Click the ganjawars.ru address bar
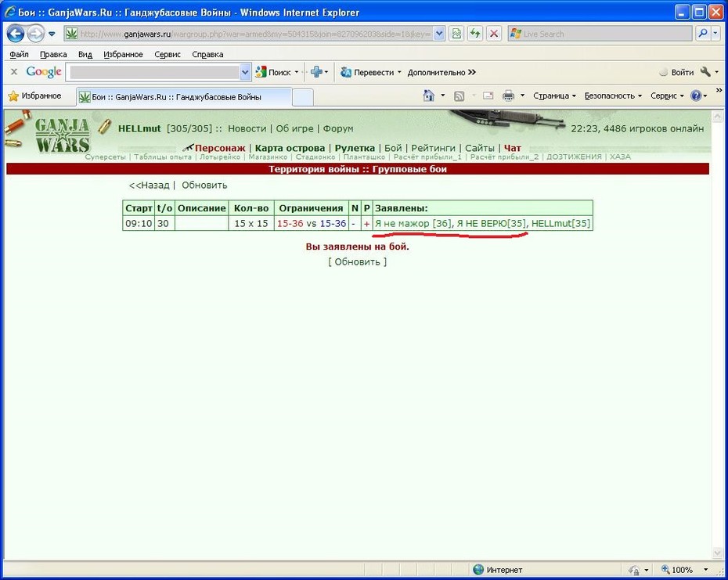The image size is (728, 580). (254, 34)
